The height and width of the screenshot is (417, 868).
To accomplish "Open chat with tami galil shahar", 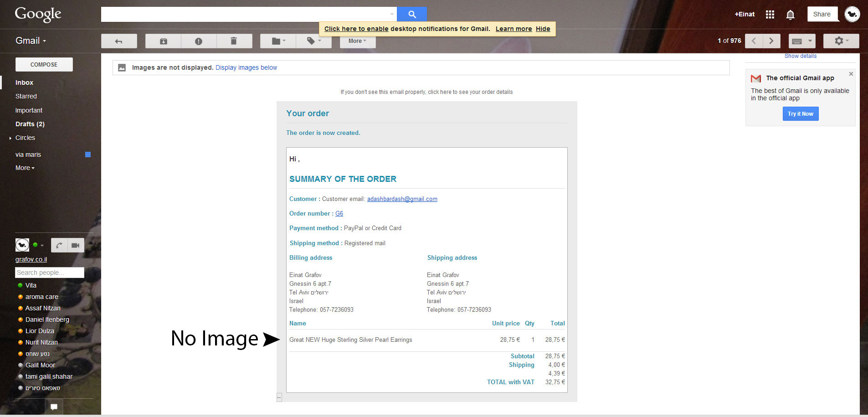I will pyautogui.click(x=49, y=376).
